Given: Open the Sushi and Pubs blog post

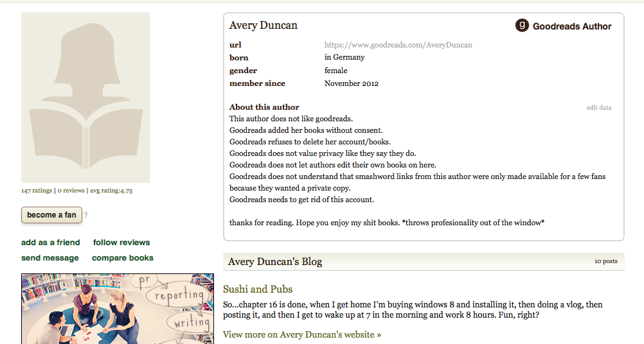Looking at the screenshot, I should [x=258, y=289].
